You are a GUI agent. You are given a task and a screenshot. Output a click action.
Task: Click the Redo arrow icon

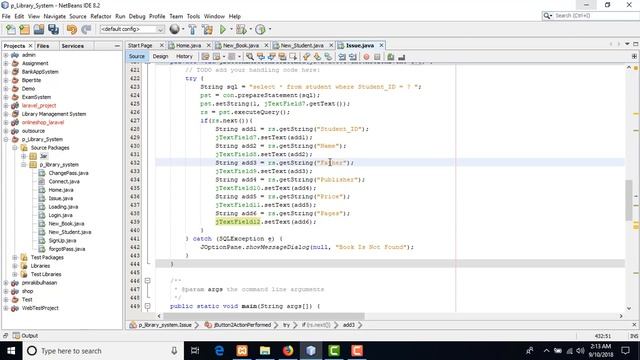[86, 29]
